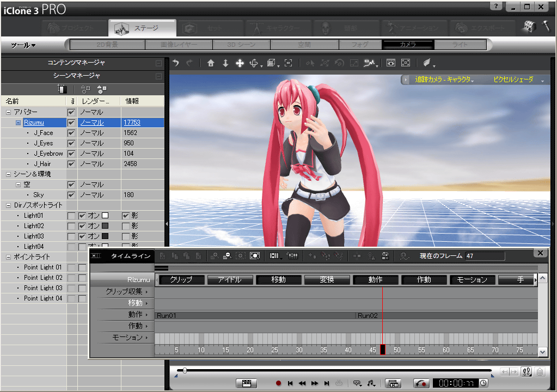This screenshot has height=392, width=557.
Task: Click the clapperboard play mode button
Action: (247, 383)
